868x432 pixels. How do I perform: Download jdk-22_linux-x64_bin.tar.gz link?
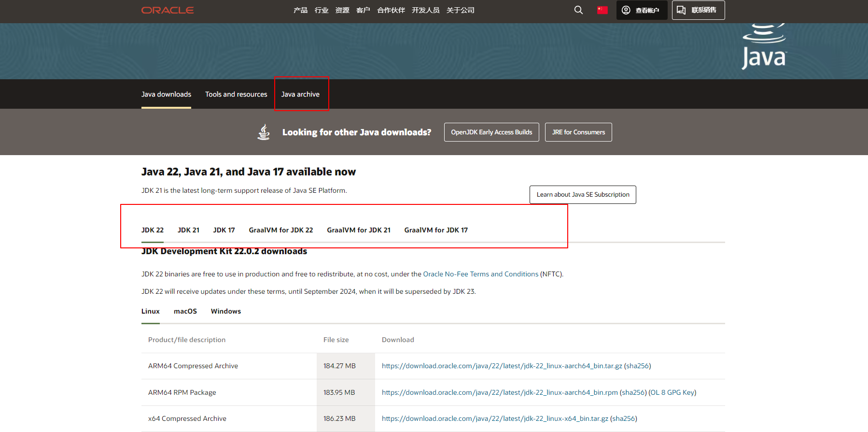(495, 418)
